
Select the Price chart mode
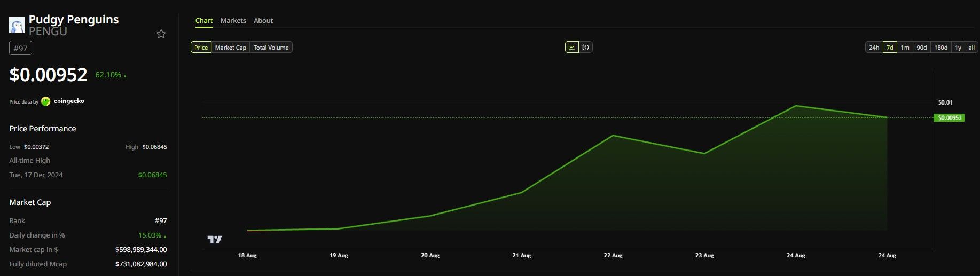[x=201, y=48]
